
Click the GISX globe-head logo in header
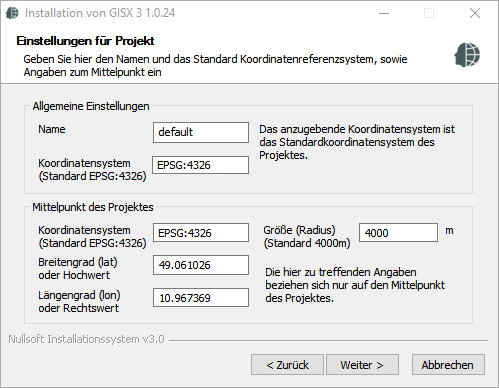click(x=467, y=55)
